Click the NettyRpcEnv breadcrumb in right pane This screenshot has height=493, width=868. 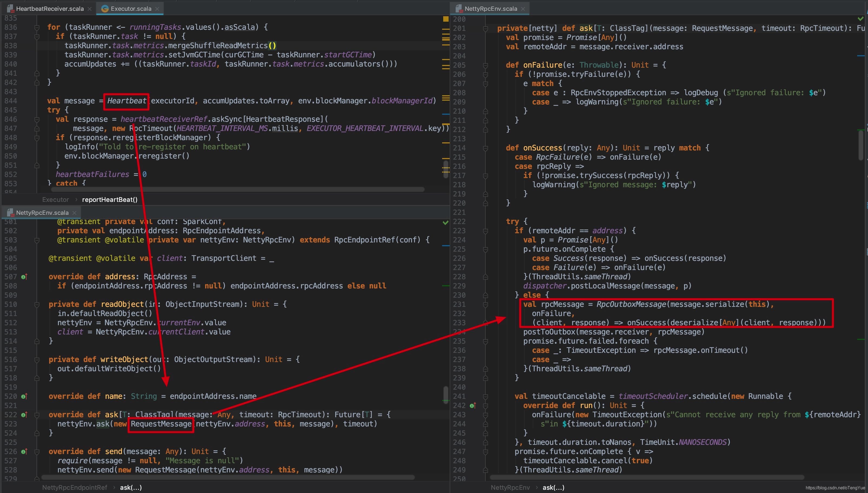click(510, 487)
